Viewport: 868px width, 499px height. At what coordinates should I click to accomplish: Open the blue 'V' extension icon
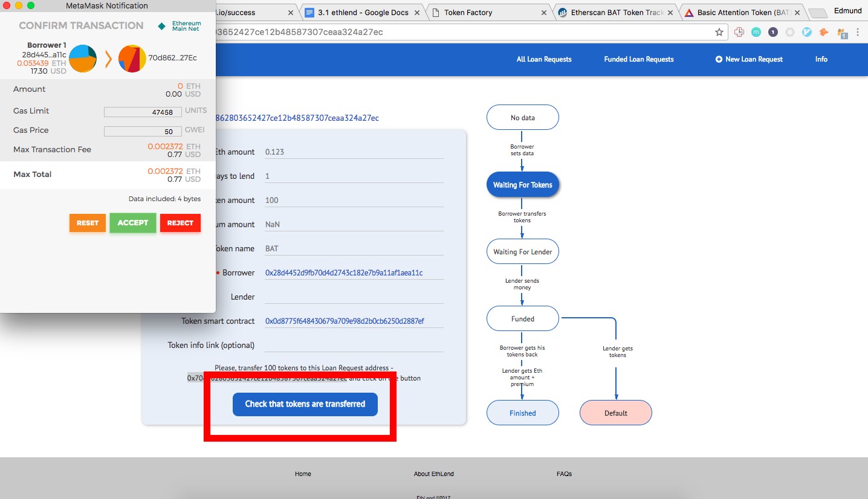point(806,32)
